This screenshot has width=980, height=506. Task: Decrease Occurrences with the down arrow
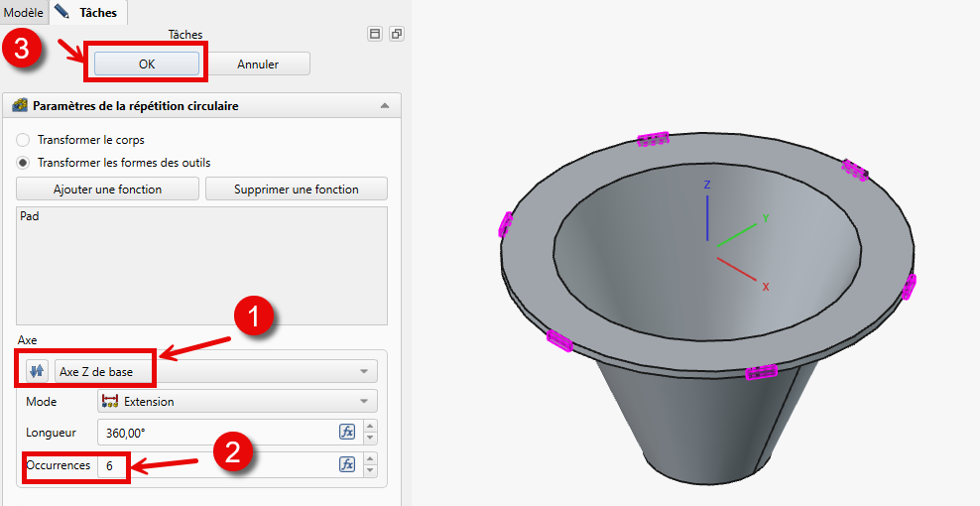(371, 469)
